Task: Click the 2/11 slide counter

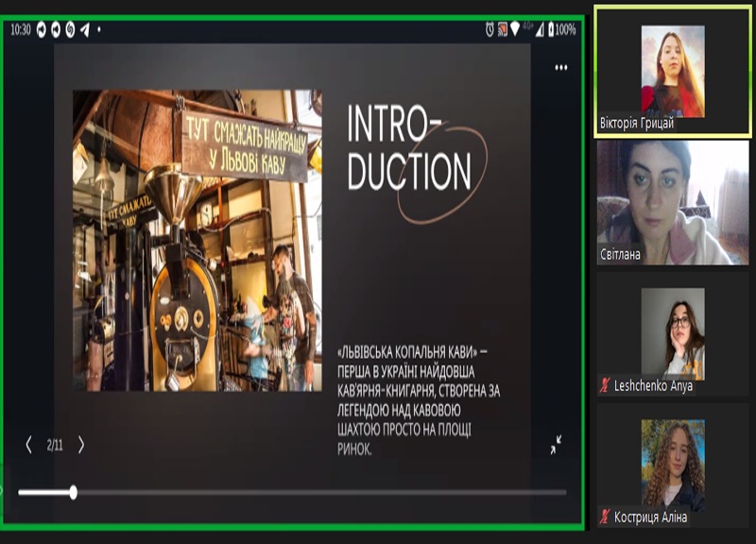Action: pyautogui.click(x=55, y=445)
